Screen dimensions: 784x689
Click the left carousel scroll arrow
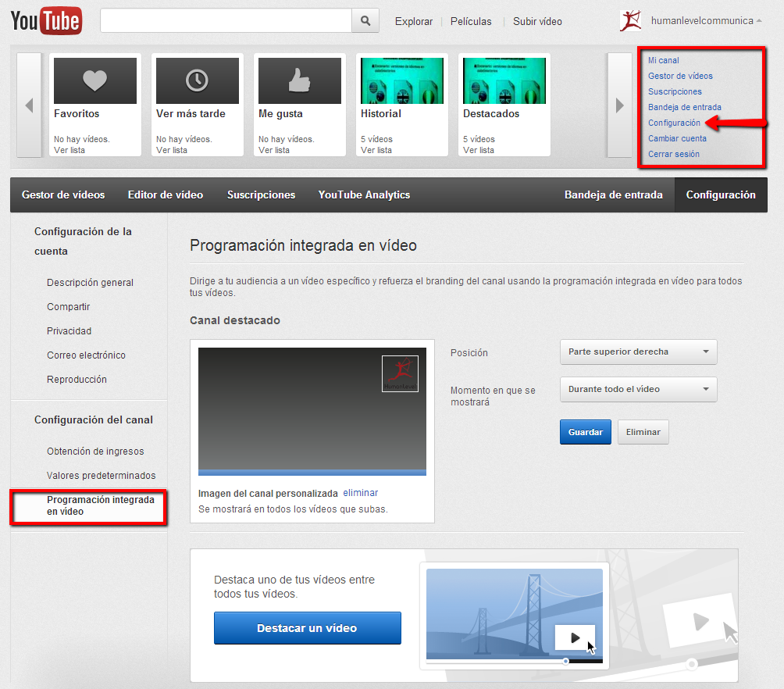click(x=28, y=105)
